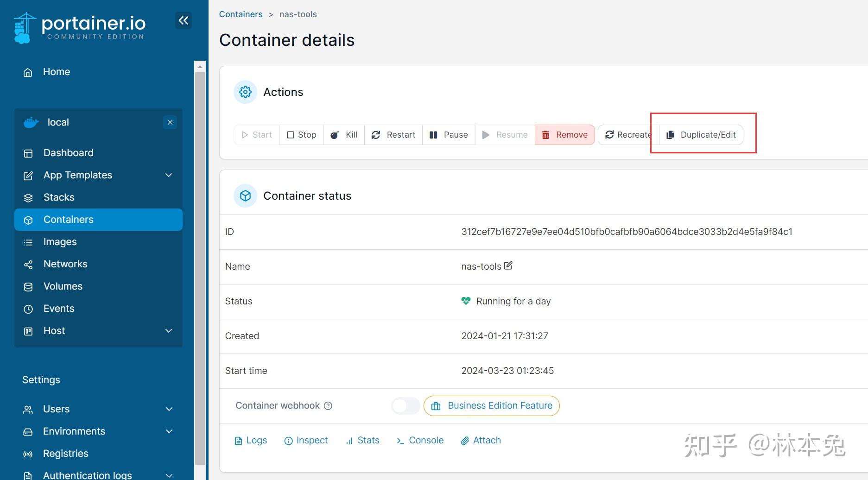This screenshot has height=480, width=868.
Task: Collapse the sidebar with double-chevron button
Action: 184,20
